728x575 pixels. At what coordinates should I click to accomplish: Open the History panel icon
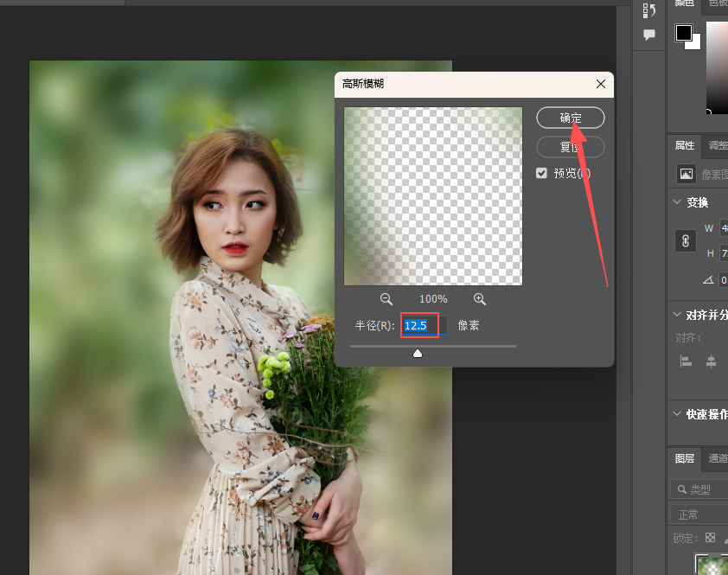[x=649, y=10]
